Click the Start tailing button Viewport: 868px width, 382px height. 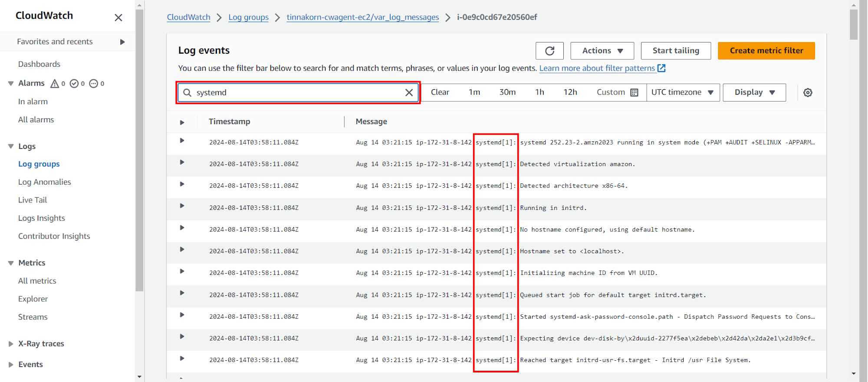click(676, 51)
